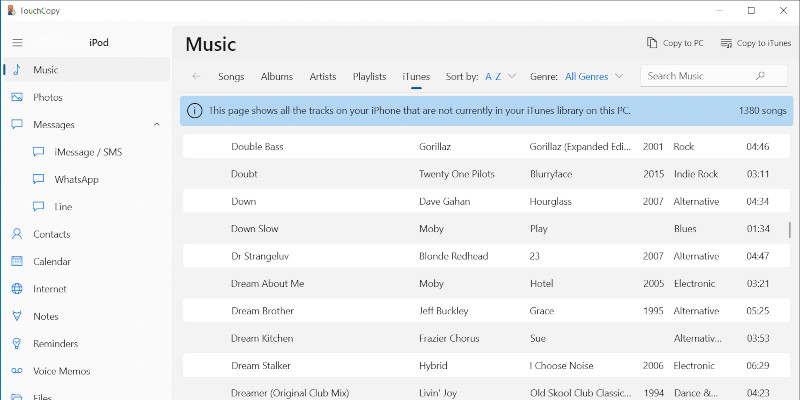Screen dimensions: 800x400
Task: Click the iMessage / SMS chat icon
Action: coord(38,152)
